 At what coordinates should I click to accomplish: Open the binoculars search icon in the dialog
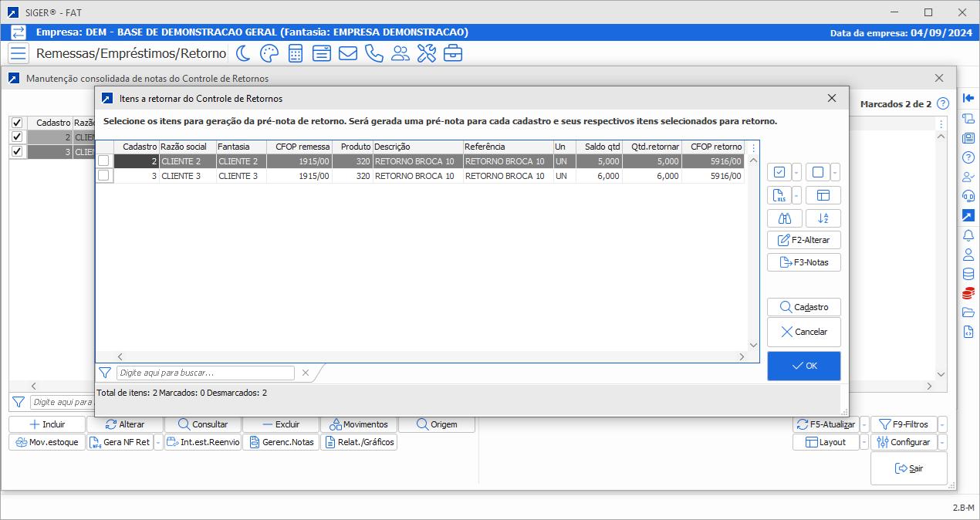tap(784, 218)
